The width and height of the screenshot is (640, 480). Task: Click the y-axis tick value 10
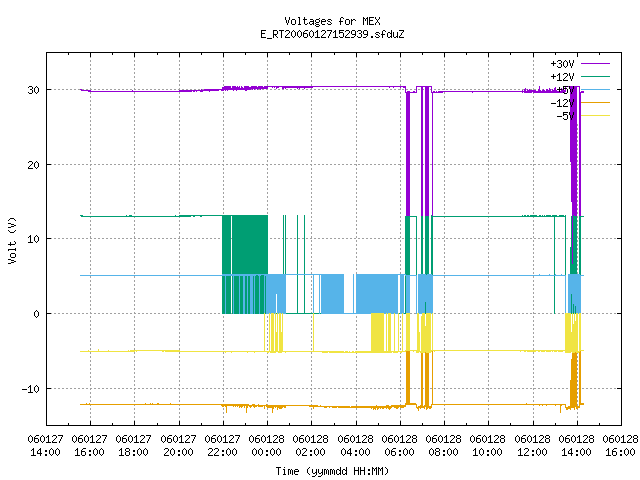(x=33, y=239)
